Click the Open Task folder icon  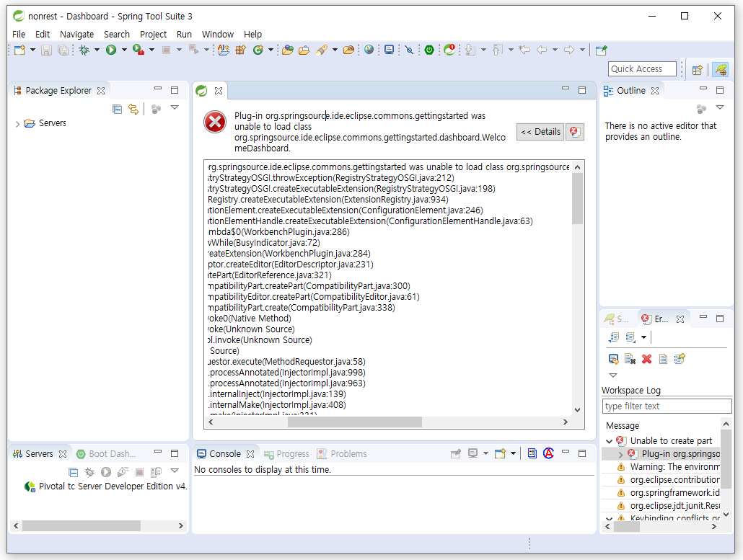click(304, 50)
